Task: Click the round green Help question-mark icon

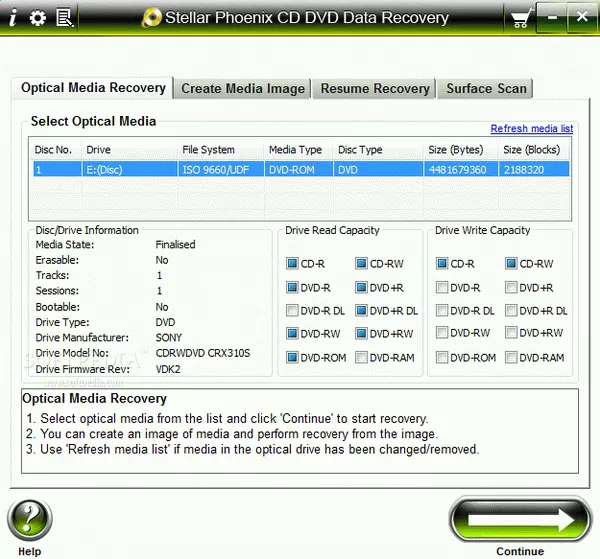Action: (30, 520)
